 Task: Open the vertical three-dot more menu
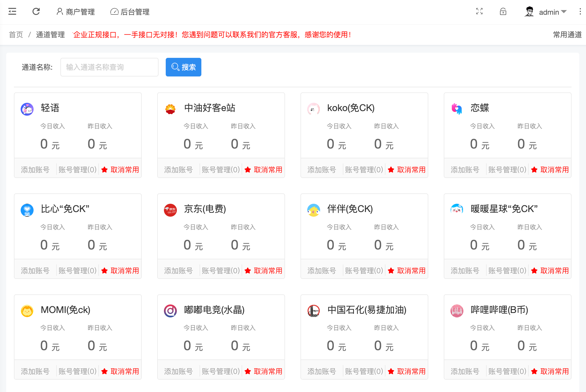(580, 12)
